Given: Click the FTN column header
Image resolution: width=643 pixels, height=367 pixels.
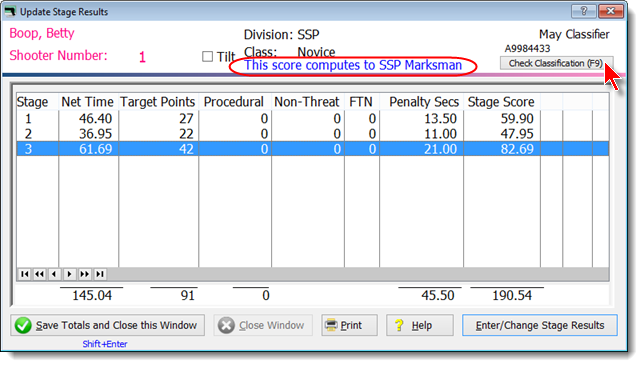Looking at the screenshot, I should point(361,102).
